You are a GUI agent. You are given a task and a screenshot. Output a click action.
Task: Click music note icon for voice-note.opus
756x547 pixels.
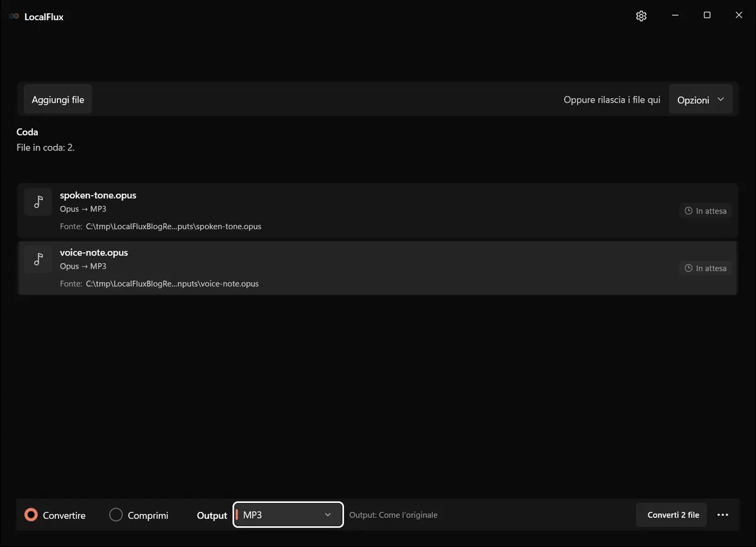(38, 259)
